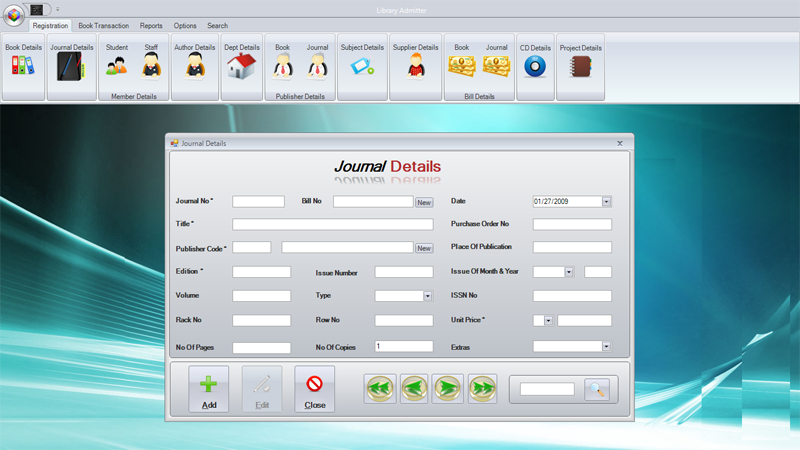This screenshot has height=450, width=800.
Task: Expand the Extras combo box
Action: point(606,346)
